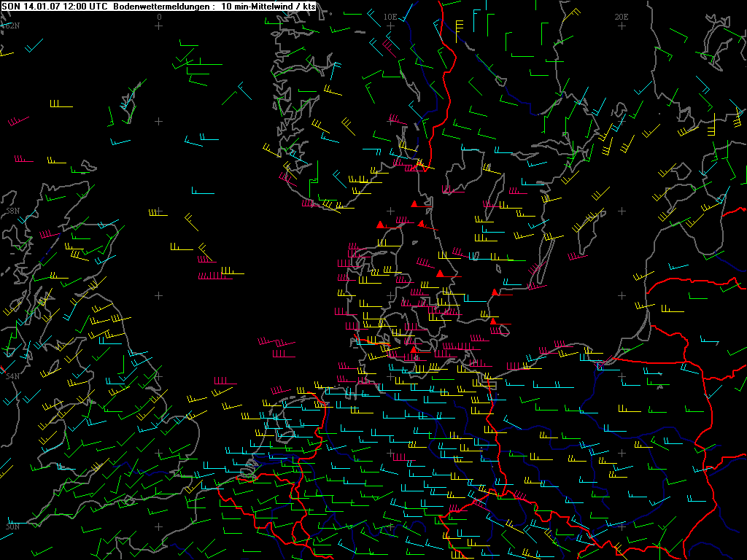Click the northernmost red triangle wind marker

pos(414,204)
